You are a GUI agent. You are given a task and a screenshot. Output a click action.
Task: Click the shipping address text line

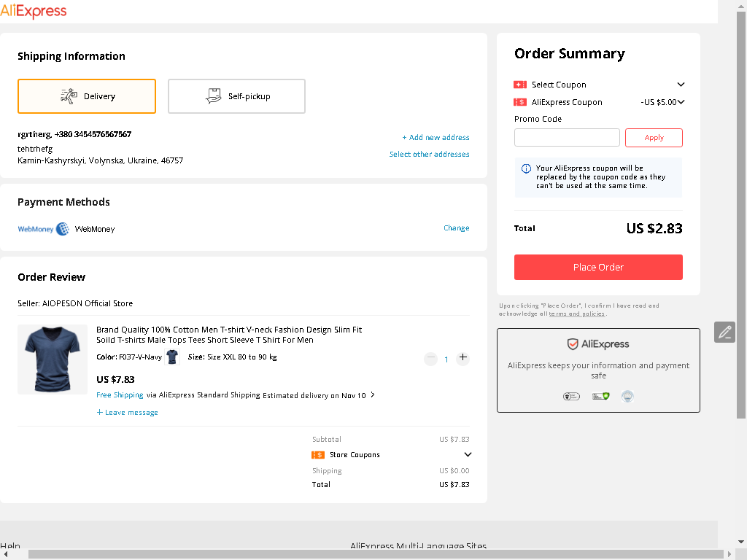[100, 160]
